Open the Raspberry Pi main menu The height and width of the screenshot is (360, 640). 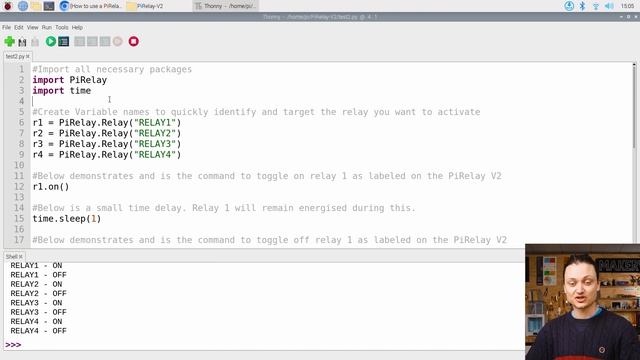tap(8, 6)
